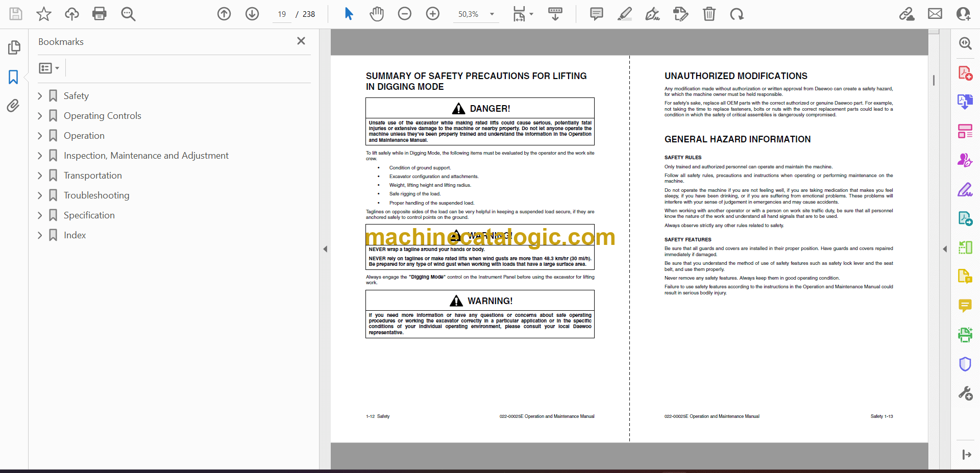
Task: Open the zoom level dropdown
Action: pyautogui.click(x=492, y=14)
